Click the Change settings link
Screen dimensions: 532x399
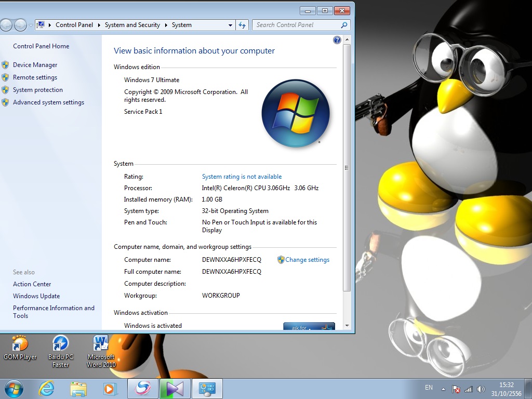[x=308, y=260]
